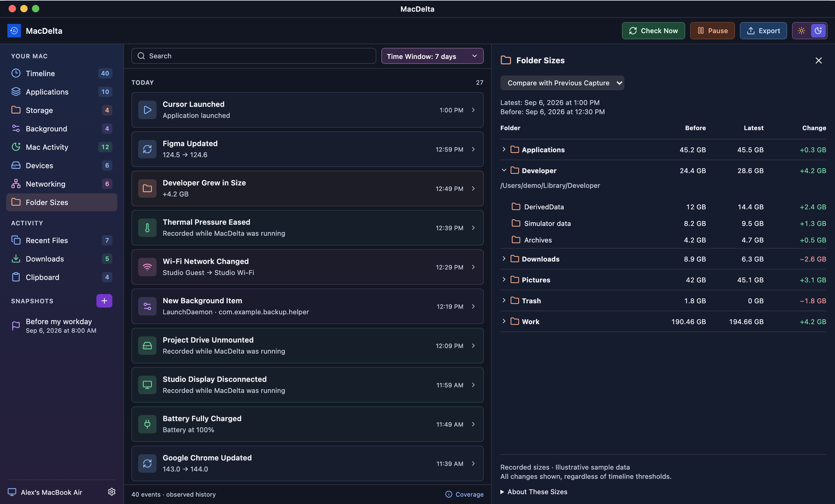
Task: Click the Wi-Fi Network Changed event icon
Action: (x=147, y=267)
